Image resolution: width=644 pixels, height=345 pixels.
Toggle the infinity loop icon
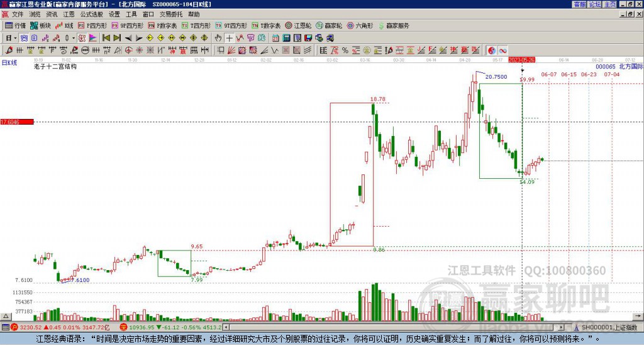click(502, 50)
